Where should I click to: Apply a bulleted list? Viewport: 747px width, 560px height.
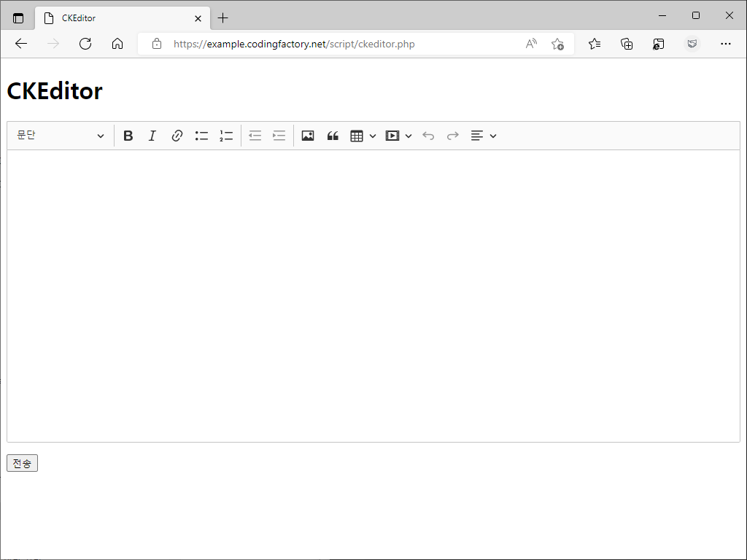pyautogui.click(x=201, y=136)
